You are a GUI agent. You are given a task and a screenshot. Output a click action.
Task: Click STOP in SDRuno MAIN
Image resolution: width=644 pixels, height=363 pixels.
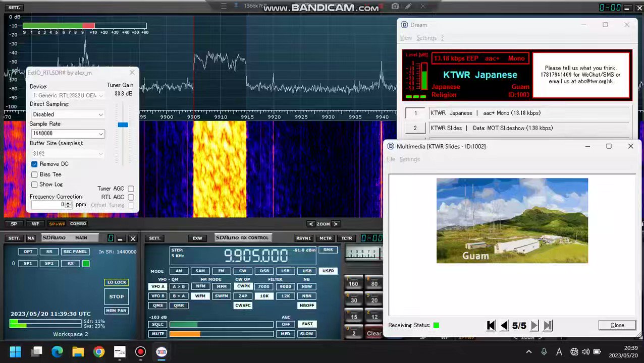(117, 296)
